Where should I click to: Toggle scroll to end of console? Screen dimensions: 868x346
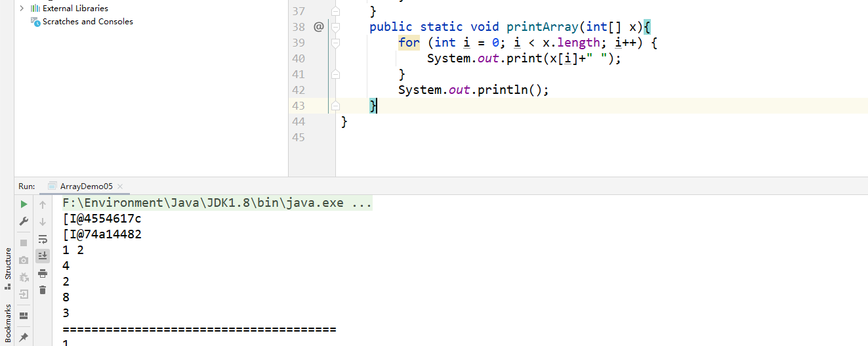43,255
